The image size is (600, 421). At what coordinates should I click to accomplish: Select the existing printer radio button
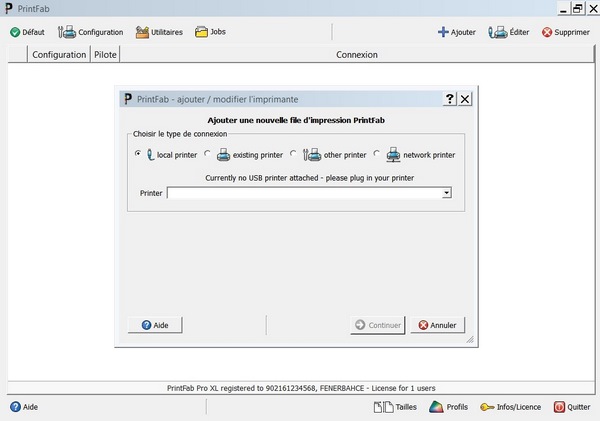(207, 153)
